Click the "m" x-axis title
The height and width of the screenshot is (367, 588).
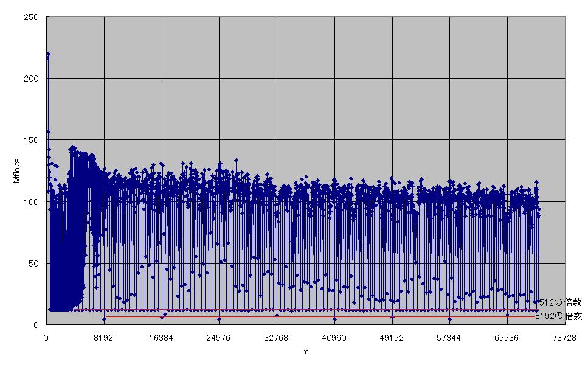[x=305, y=351]
